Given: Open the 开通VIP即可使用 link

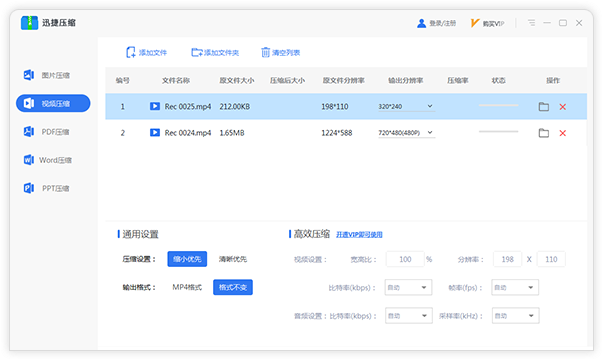Looking at the screenshot, I should (x=359, y=235).
